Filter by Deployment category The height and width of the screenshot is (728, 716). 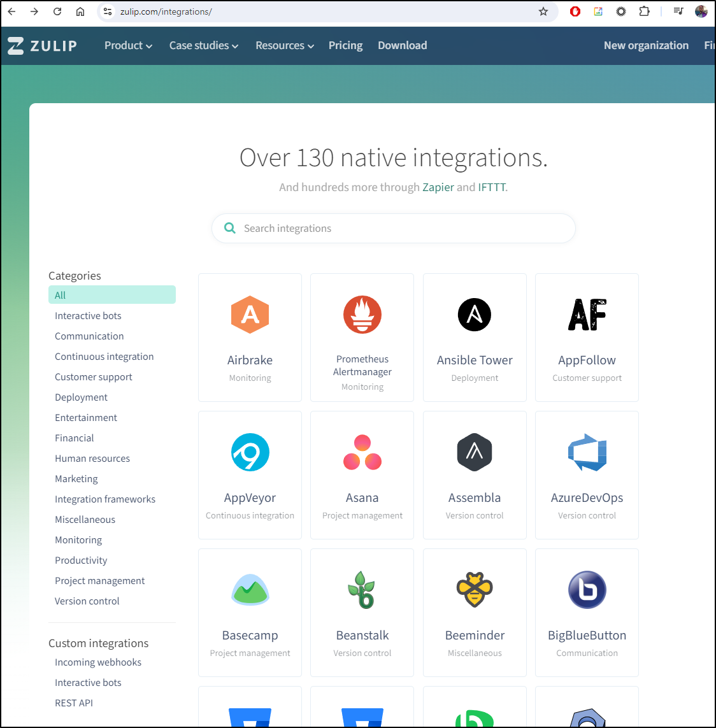[81, 397]
